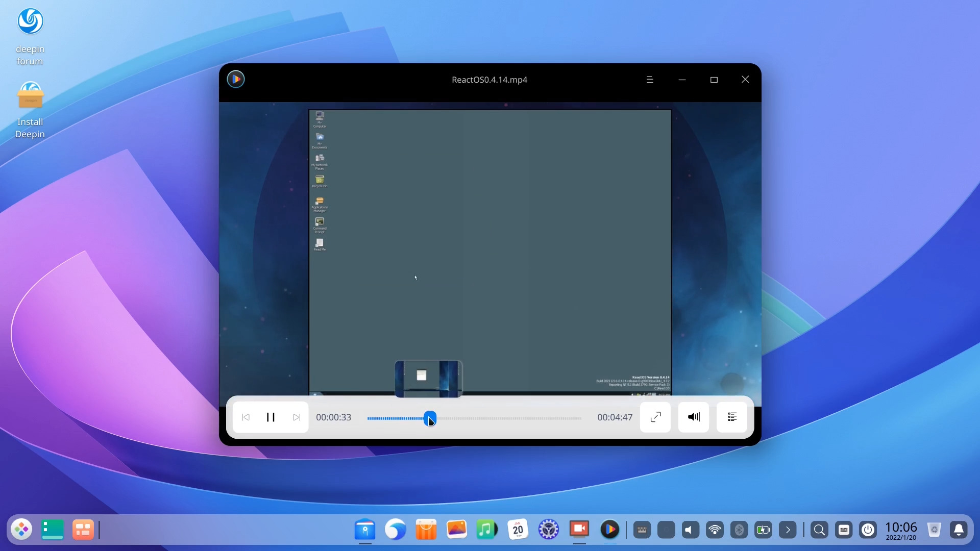Open the playlist panel in movie player
This screenshot has height=551, width=980.
[x=732, y=417]
